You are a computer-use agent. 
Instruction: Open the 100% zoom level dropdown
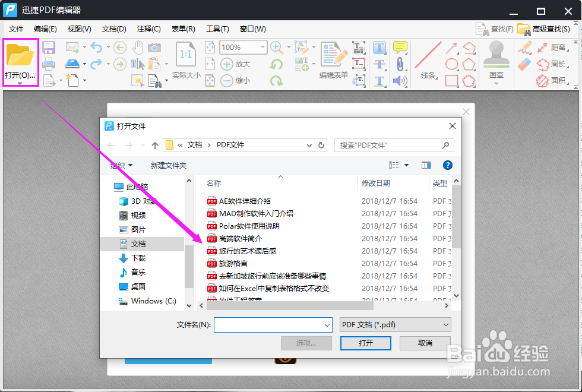(262, 47)
